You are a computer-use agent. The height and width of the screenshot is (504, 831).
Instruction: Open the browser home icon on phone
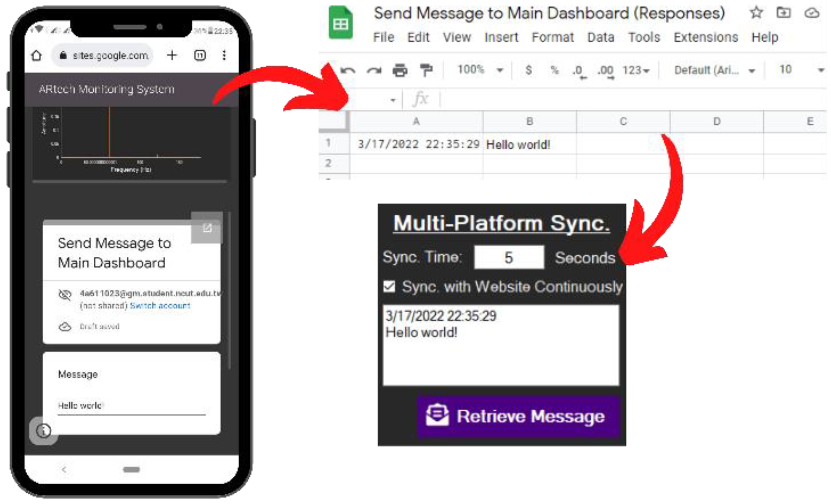click(37, 55)
